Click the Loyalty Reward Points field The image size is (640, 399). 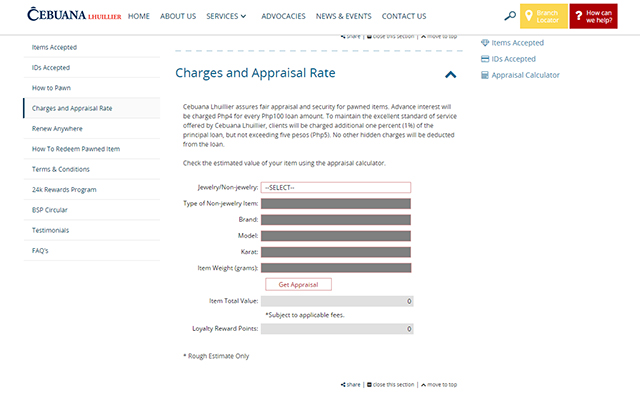click(x=337, y=329)
